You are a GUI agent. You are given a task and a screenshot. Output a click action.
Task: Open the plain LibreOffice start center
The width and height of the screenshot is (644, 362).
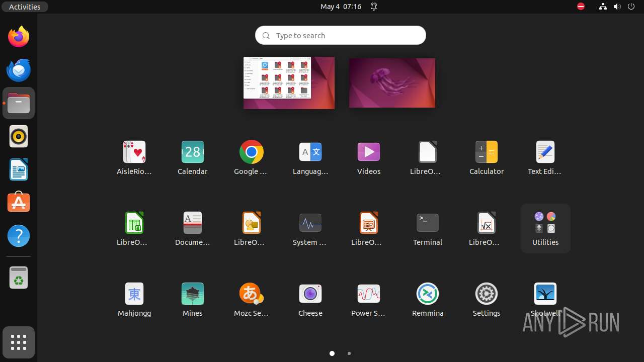428,158
